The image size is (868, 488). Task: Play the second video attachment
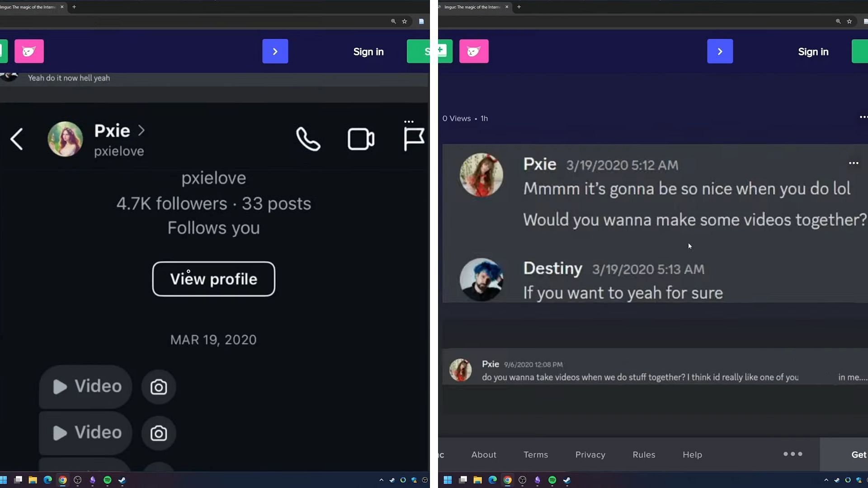tap(86, 432)
